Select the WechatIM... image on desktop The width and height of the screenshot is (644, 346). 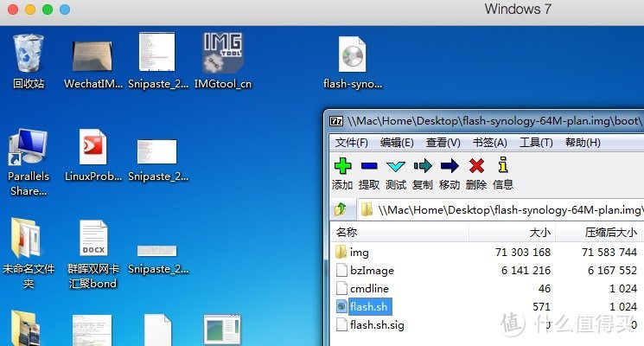[x=92, y=65]
